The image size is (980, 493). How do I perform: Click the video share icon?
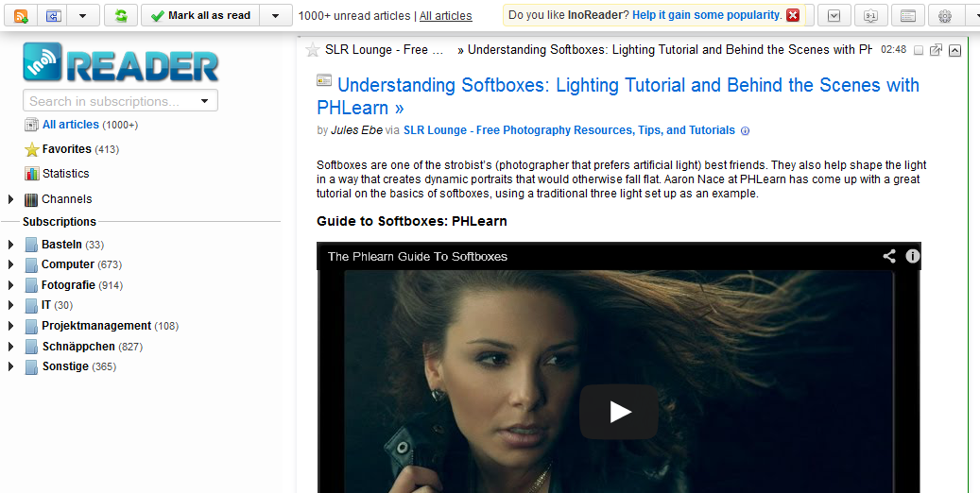click(x=888, y=256)
